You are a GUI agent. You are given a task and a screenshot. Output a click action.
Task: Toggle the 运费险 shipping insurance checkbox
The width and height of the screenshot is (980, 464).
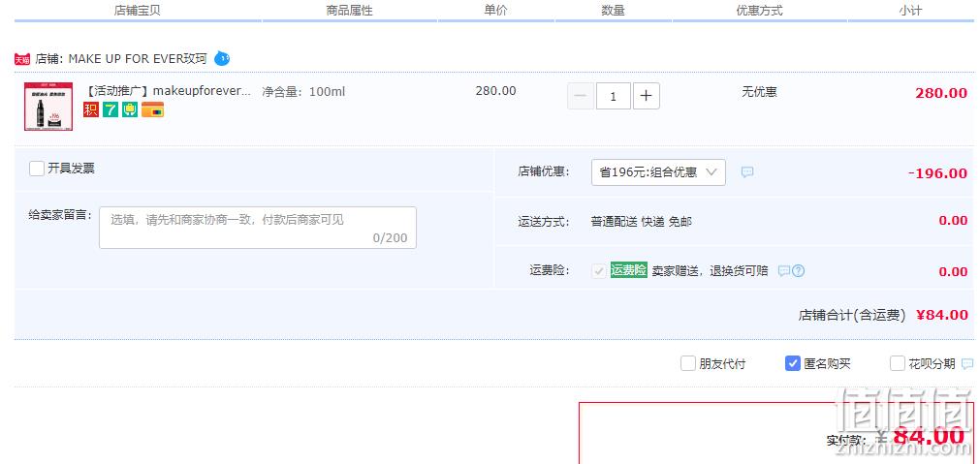[x=599, y=271]
